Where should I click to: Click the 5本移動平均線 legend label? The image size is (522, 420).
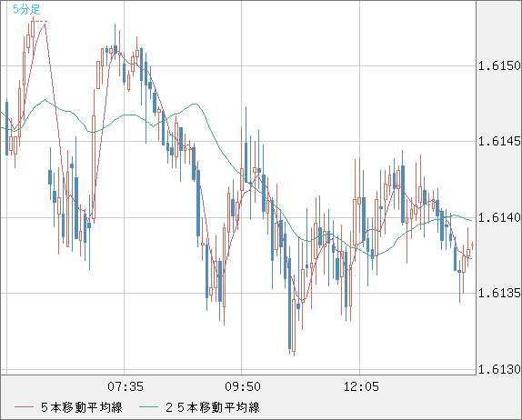point(82,407)
